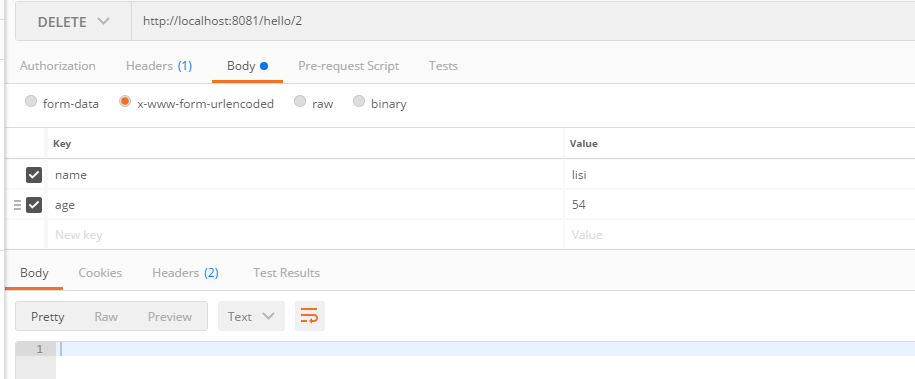Click the New key input field
Image resolution: width=915 pixels, height=379 pixels.
point(305,235)
